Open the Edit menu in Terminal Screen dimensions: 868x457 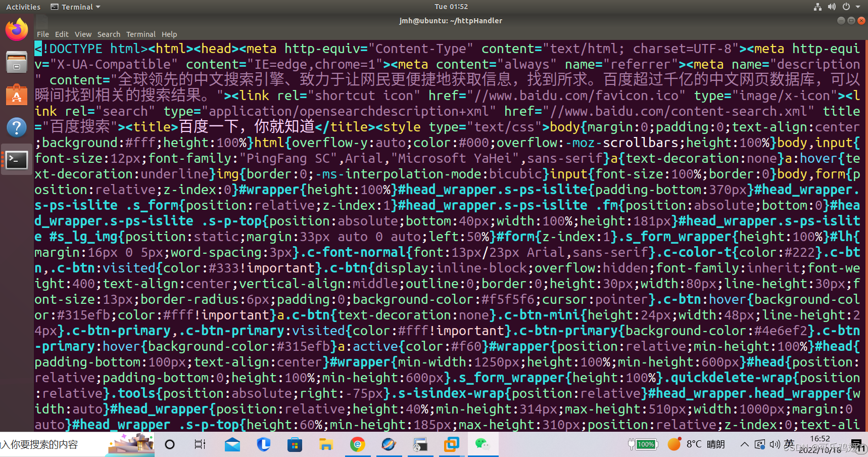click(x=62, y=34)
